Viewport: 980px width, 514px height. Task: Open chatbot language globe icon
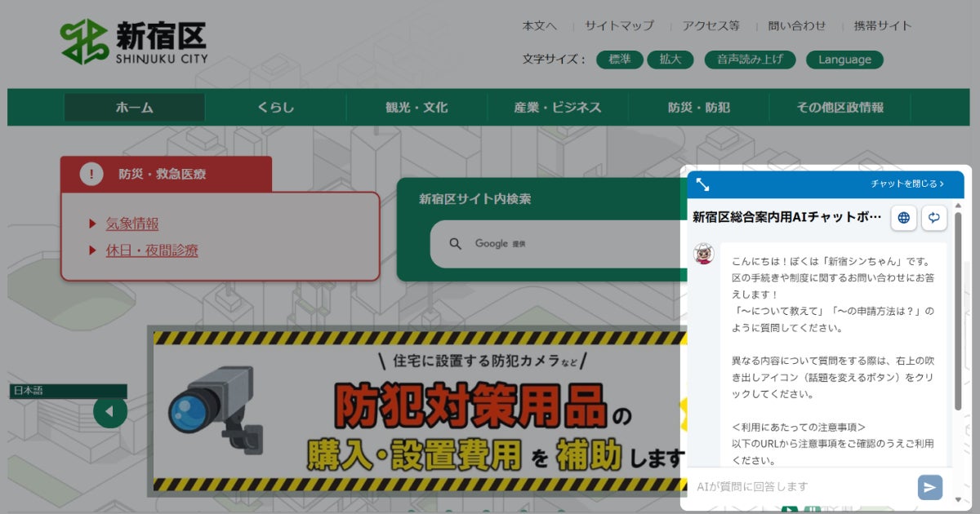click(903, 218)
